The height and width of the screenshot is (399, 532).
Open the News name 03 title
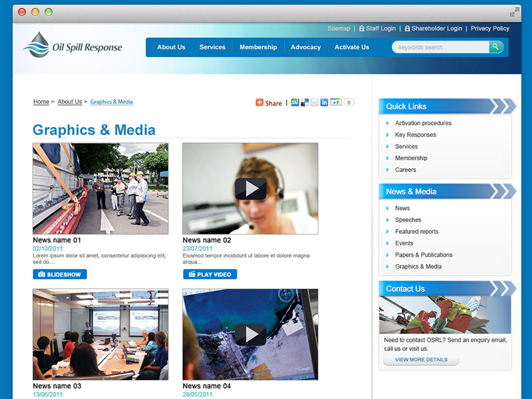click(57, 386)
